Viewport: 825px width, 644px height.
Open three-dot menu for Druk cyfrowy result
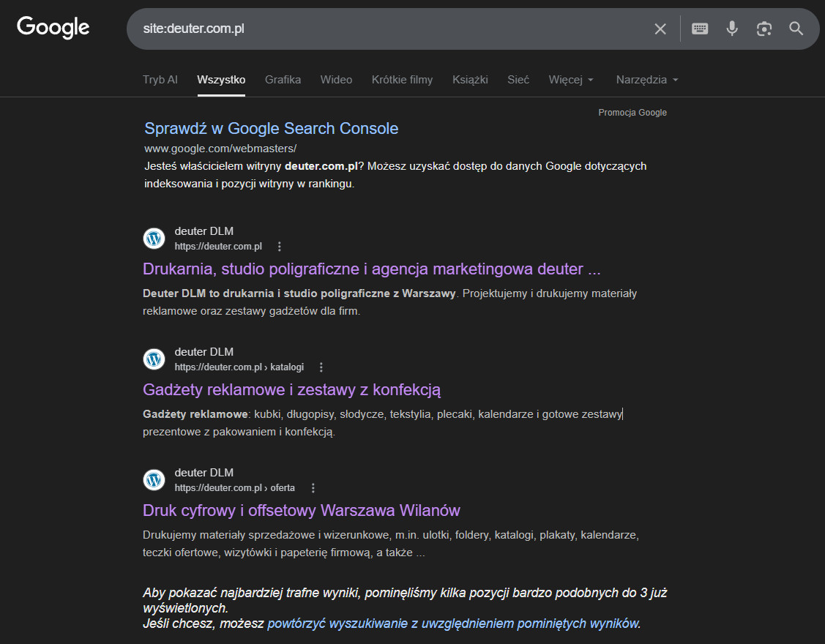click(313, 487)
